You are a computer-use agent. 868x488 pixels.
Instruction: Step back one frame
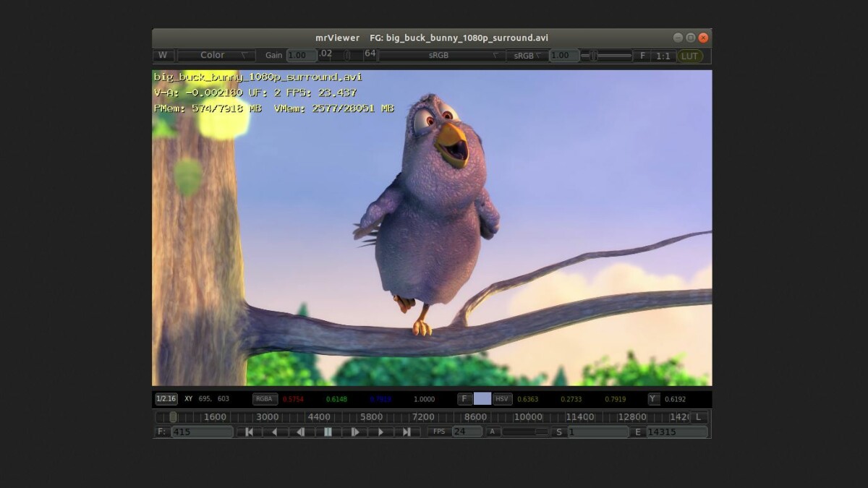(301, 432)
